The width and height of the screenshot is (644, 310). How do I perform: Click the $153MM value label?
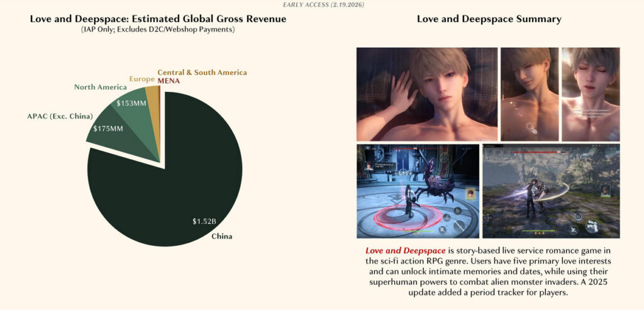pyautogui.click(x=131, y=104)
